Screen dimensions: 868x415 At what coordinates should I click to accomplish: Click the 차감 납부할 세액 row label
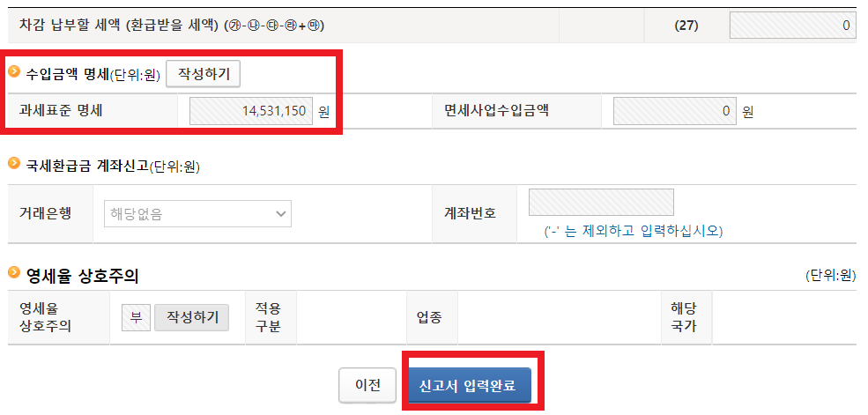coord(172,26)
